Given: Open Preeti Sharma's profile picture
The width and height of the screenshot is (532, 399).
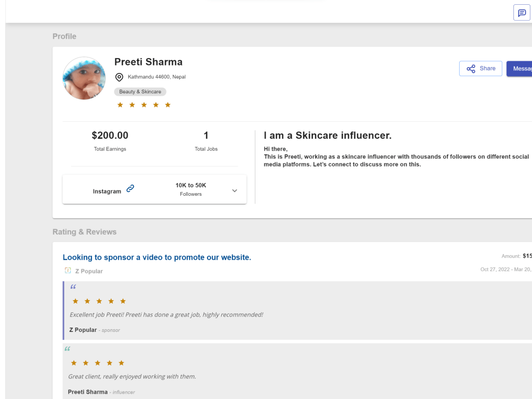Looking at the screenshot, I should point(84,78).
